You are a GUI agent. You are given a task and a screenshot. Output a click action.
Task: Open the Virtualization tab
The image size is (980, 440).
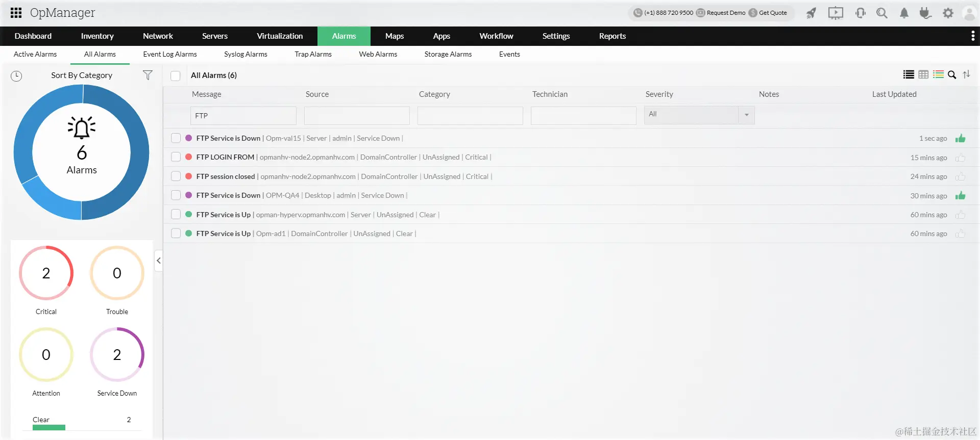coord(280,36)
